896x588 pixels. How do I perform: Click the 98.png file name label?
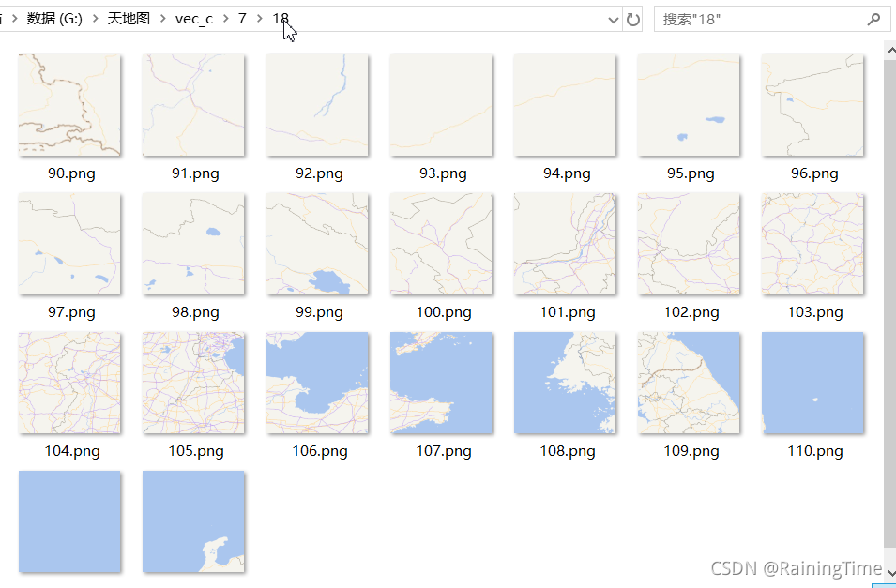pyautogui.click(x=195, y=312)
